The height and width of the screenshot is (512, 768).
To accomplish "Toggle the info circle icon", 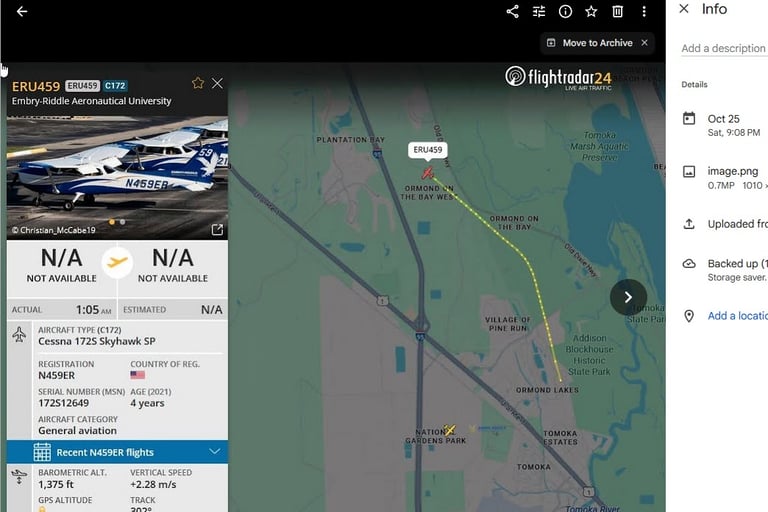I will (x=565, y=11).
